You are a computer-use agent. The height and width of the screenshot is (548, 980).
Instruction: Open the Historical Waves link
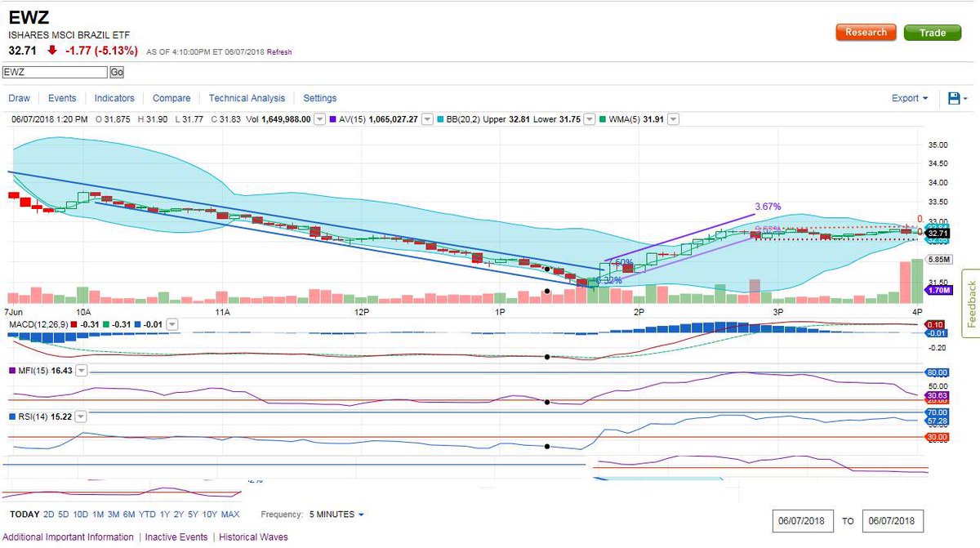point(252,537)
